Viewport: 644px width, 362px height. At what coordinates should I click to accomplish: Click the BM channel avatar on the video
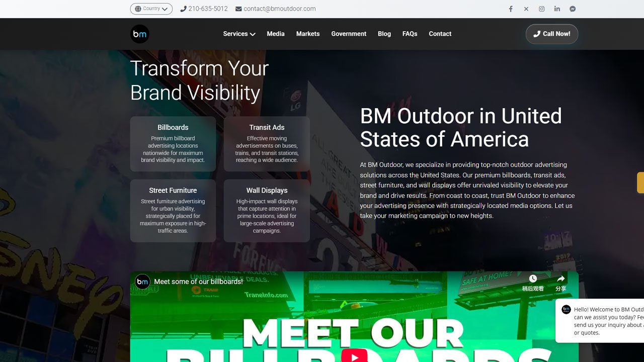[x=143, y=282]
